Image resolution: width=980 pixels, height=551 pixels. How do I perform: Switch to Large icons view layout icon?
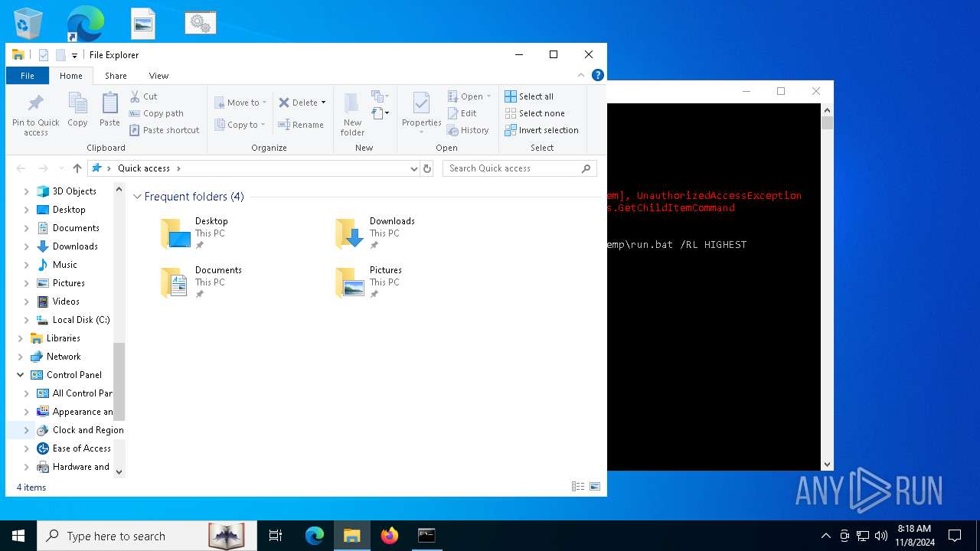595,487
